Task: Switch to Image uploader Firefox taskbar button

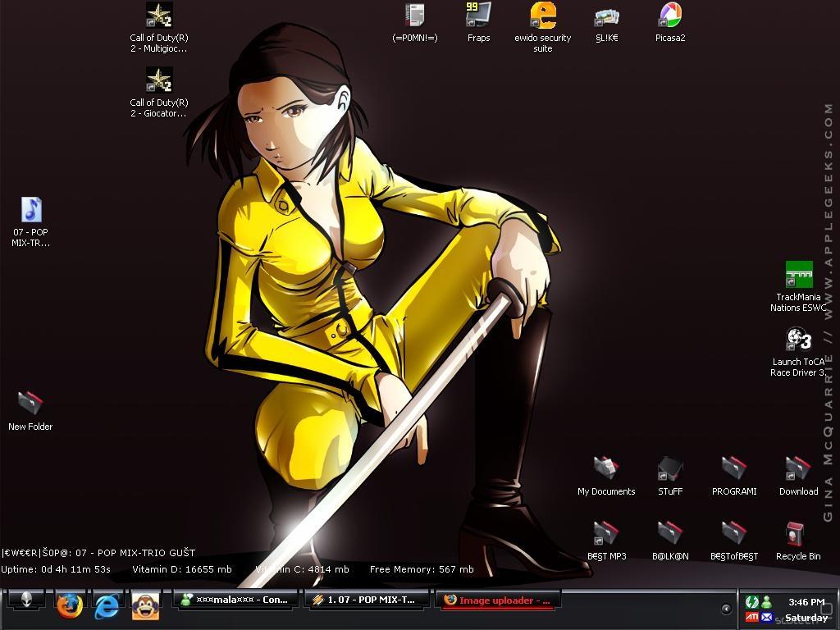Action: pos(498,600)
